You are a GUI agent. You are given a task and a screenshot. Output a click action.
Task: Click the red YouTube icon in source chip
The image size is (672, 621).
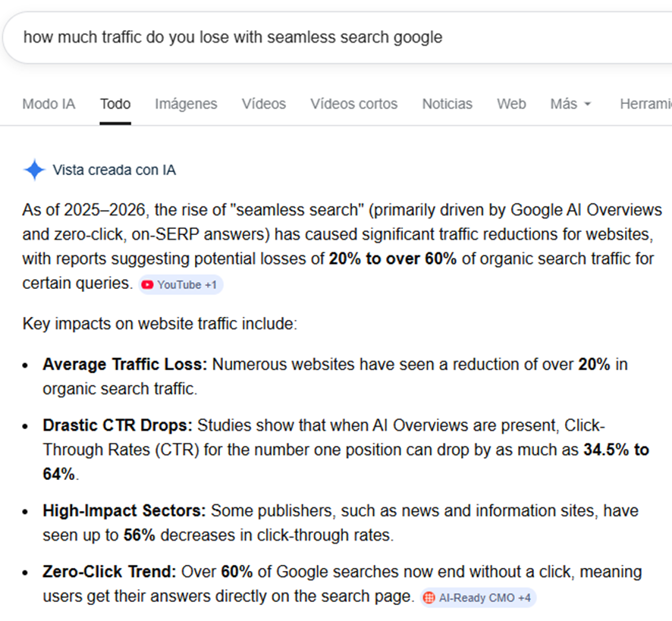pyautogui.click(x=147, y=285)
